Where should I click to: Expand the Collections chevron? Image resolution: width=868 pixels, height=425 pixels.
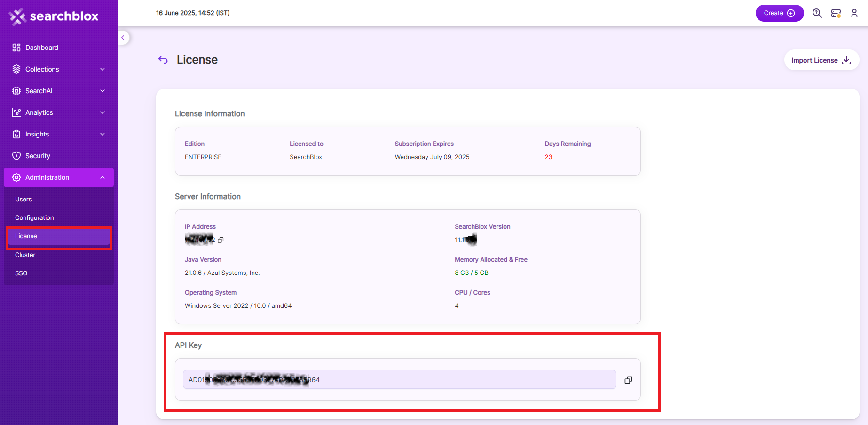(x=103, y=69)
